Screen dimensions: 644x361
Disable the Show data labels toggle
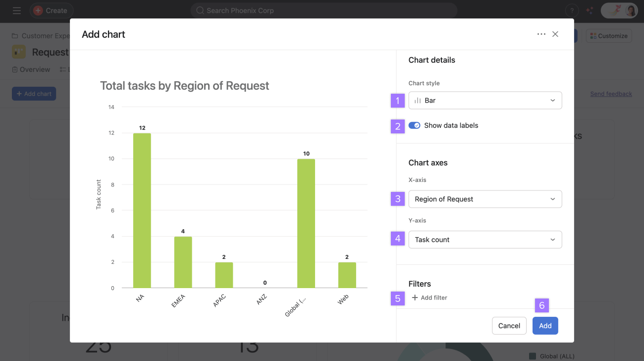pos(414,125)
